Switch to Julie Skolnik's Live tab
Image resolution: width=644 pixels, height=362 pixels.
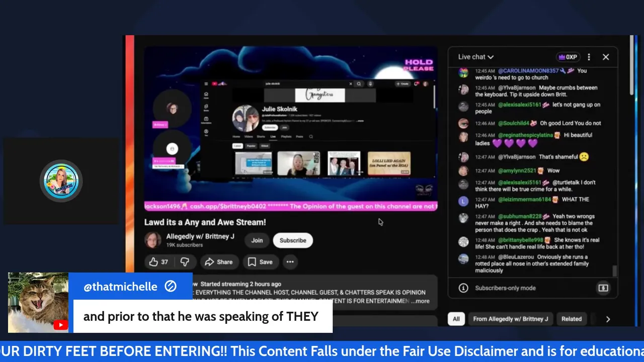point(273,137)
